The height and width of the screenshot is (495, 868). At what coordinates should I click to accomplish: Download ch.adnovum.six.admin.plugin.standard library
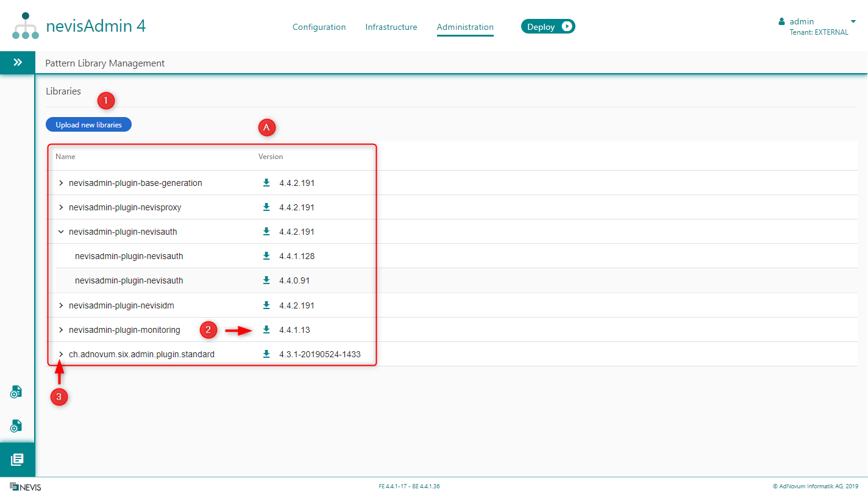(x=266, y=354)
